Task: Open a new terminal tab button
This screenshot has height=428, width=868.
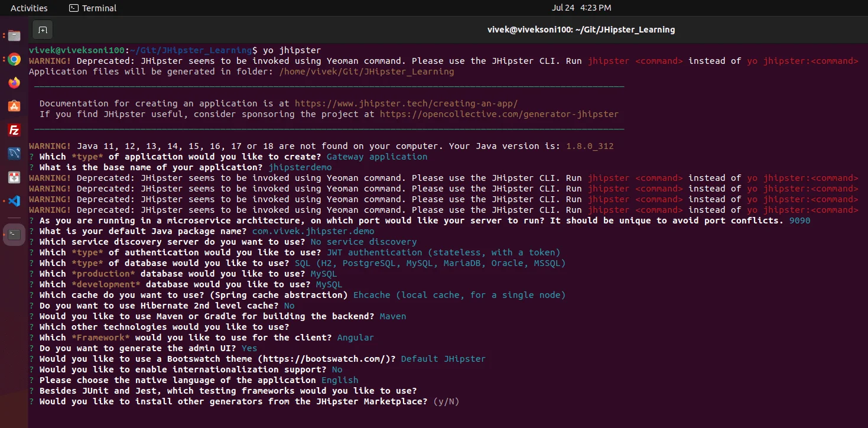Action: (x=43, y=30)
